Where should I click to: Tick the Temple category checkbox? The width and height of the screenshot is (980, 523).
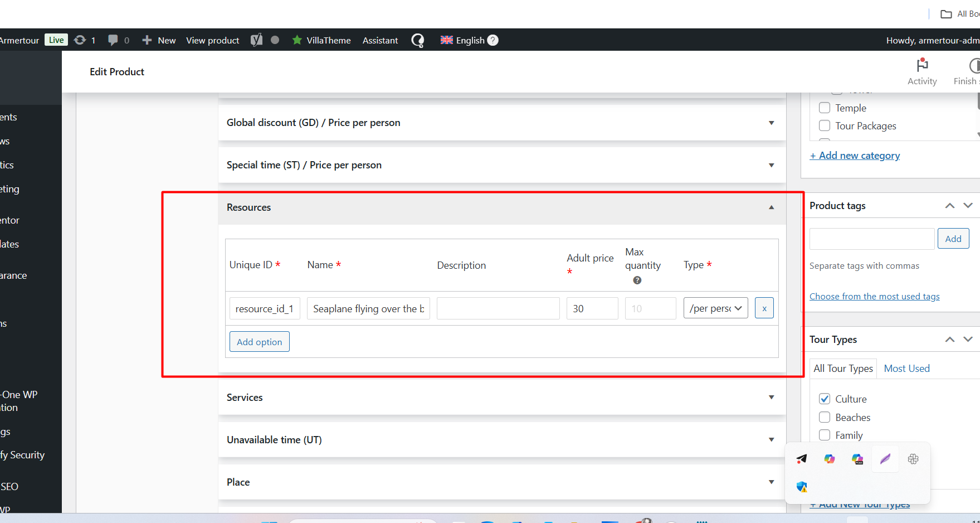pyautogui.click(x=825, y=108)
